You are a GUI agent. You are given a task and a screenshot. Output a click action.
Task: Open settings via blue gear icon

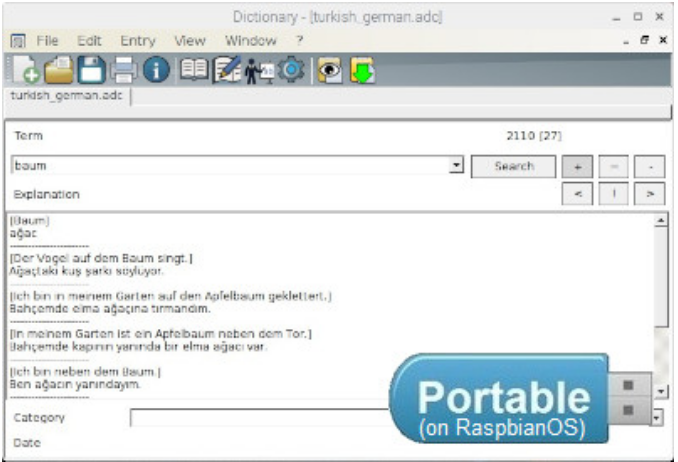pos(291,70)
